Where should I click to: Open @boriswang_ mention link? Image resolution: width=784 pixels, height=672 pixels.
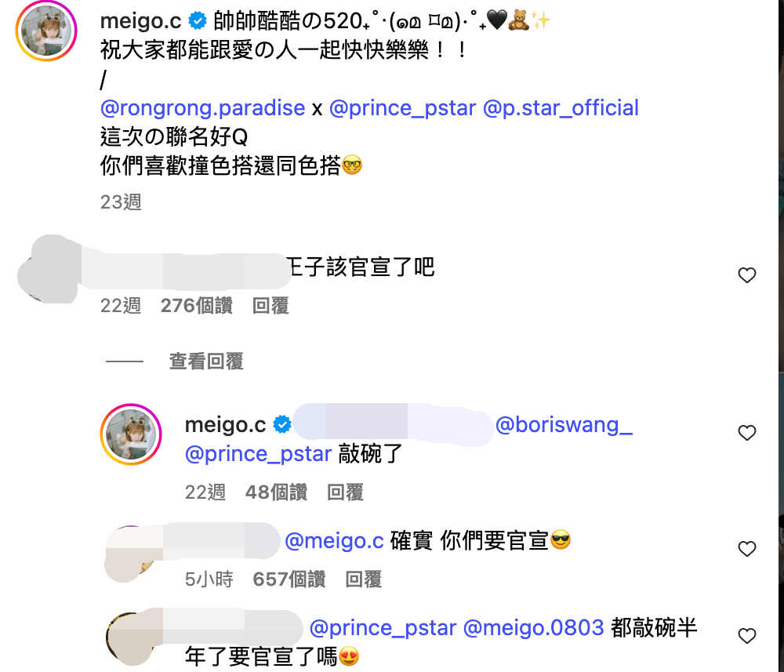pyautogui.click(x=564, y=424)
